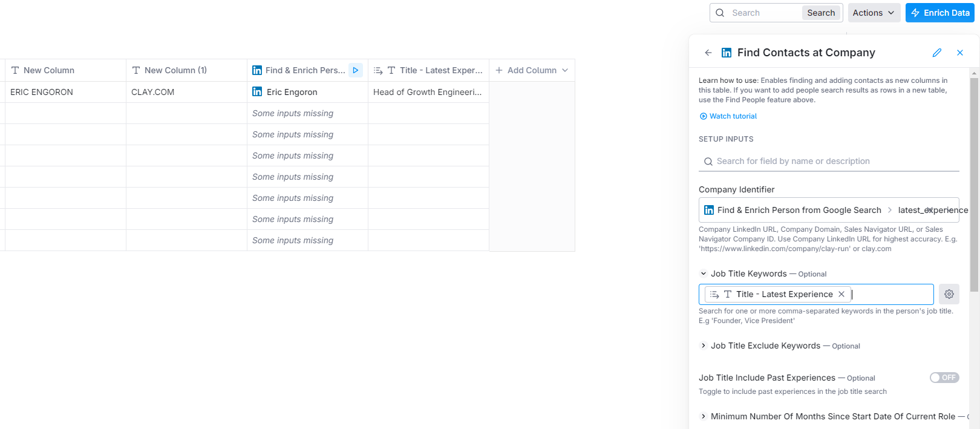Viewport: 980px width, 429px height.
Task: Click the search magnifier icon in the top bar
Action: pos(720,13)
